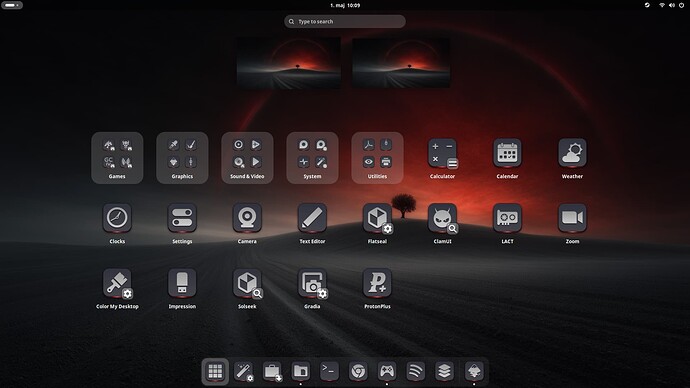Open the game controller app in dock

pyautogui.click(x=387, y=371)
